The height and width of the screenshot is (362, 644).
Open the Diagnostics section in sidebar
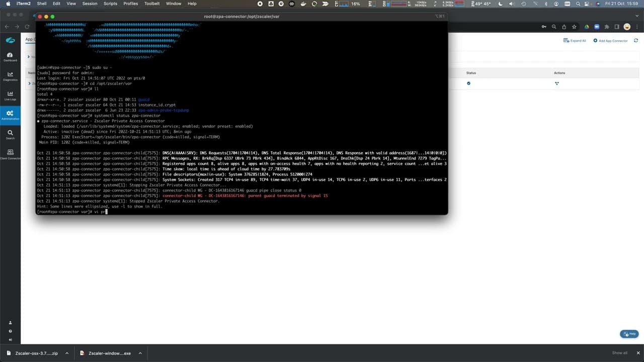[x=10, y=76]
